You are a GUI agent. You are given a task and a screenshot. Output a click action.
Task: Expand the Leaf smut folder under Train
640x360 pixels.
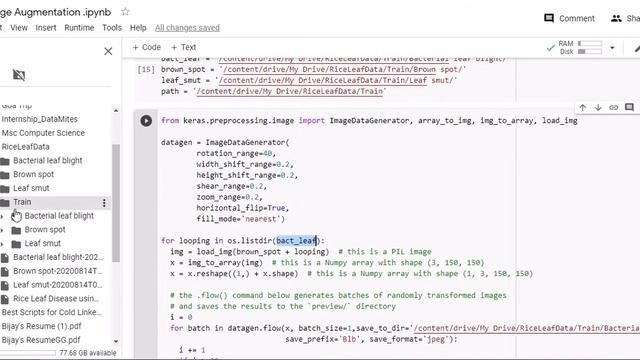2,244
